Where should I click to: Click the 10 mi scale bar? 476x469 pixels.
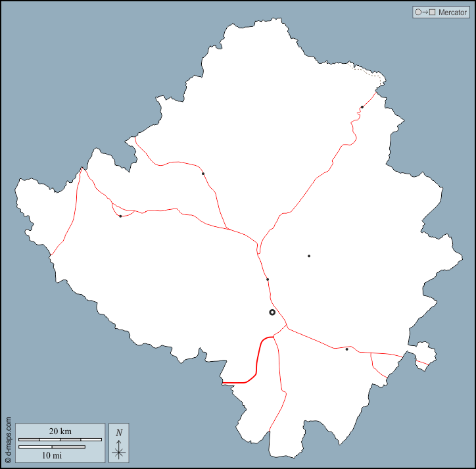(x=51, y=447)
